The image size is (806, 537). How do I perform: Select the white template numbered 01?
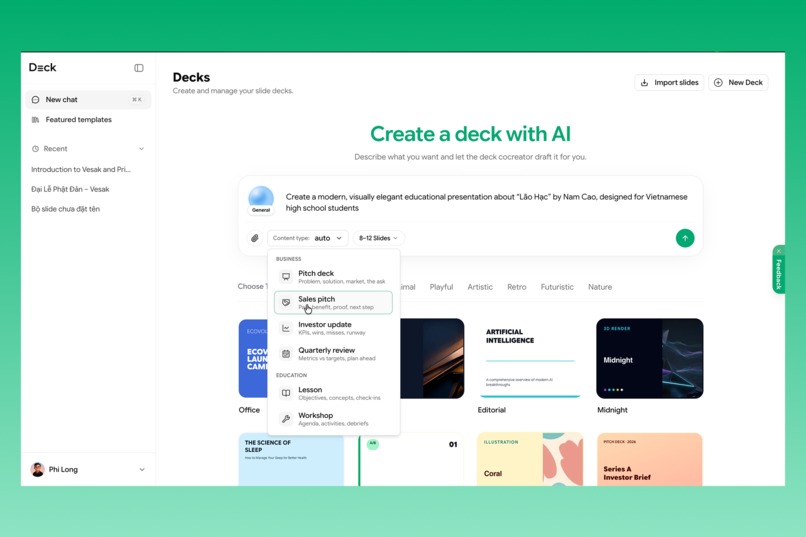pos(411,459)
